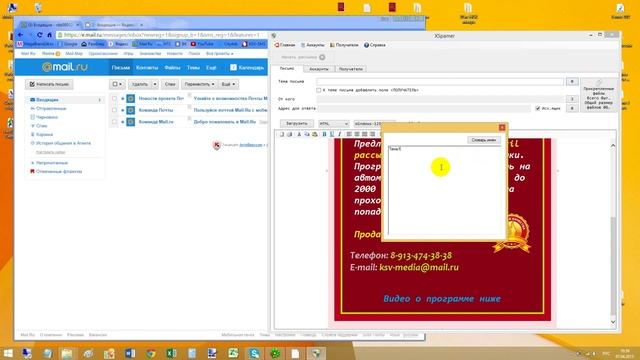Open the Все проекты dropdown
640x360 pixels.
(220, 53)
